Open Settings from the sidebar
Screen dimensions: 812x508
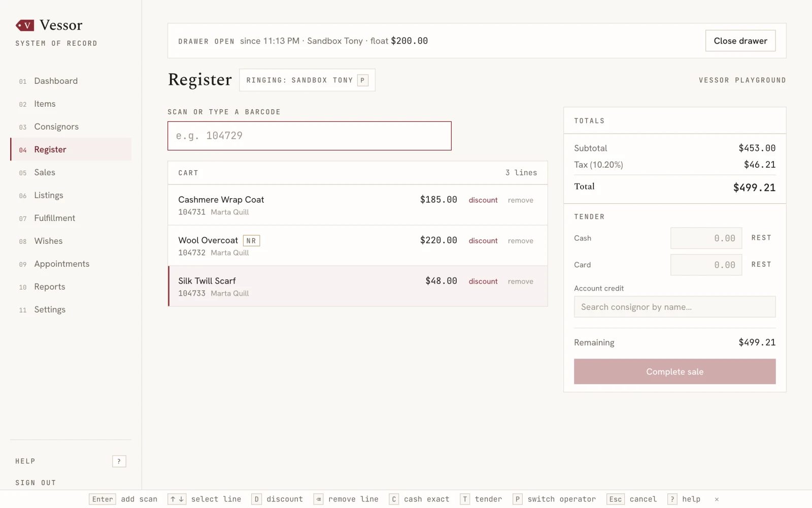click(x=71, y=309)
